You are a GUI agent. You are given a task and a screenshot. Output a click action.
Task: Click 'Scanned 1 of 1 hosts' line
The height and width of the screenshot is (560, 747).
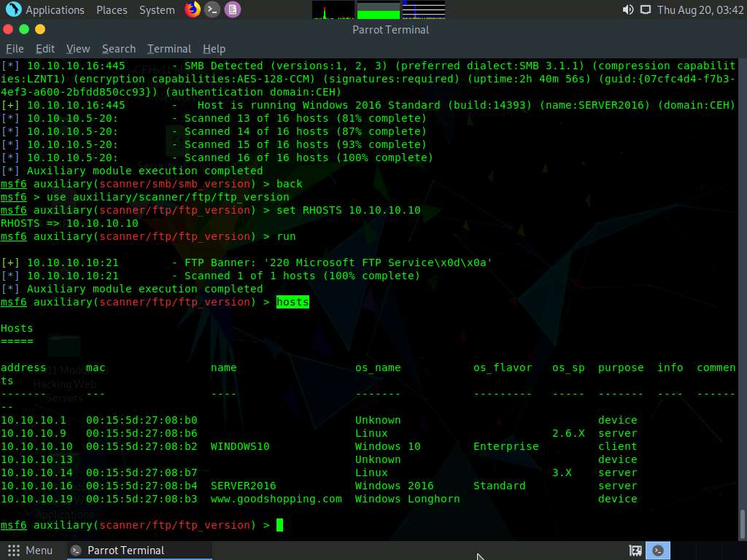(210, 276)
